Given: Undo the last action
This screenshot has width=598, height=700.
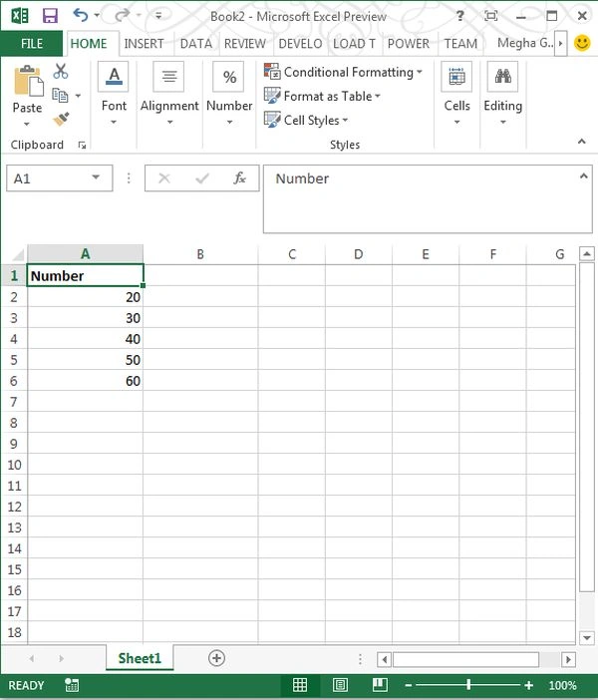Looking at the screenshot, I should pyautogui.click(x=81, y=16).
